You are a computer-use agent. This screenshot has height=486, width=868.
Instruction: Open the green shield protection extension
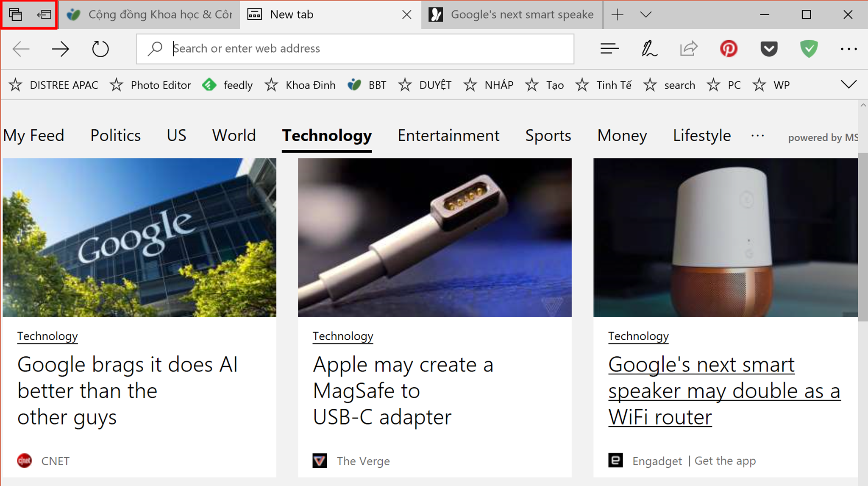(809, 48)
